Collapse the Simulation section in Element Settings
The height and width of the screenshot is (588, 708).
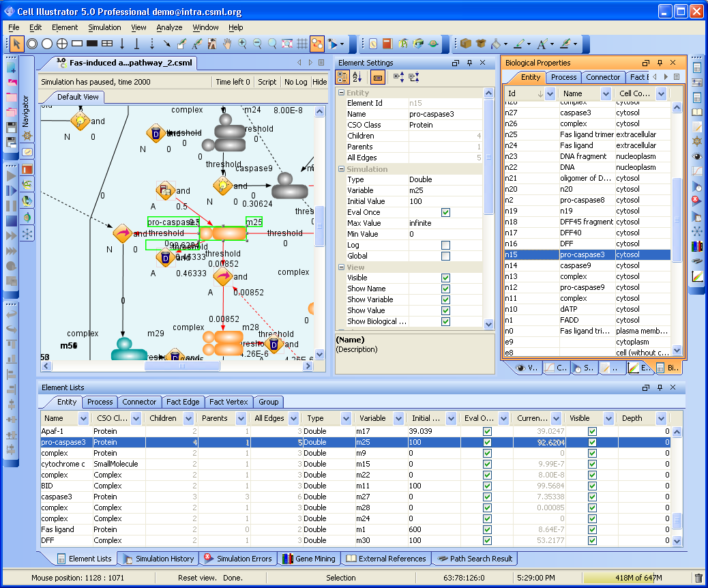pos(341,169)
